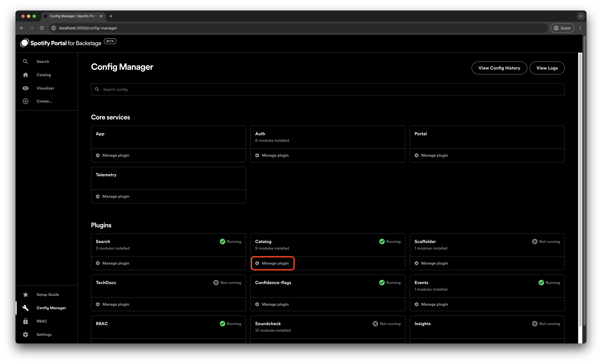602x364 pixels.
Task: Open Catalog in the sidebar
Action: coord(44,75)
